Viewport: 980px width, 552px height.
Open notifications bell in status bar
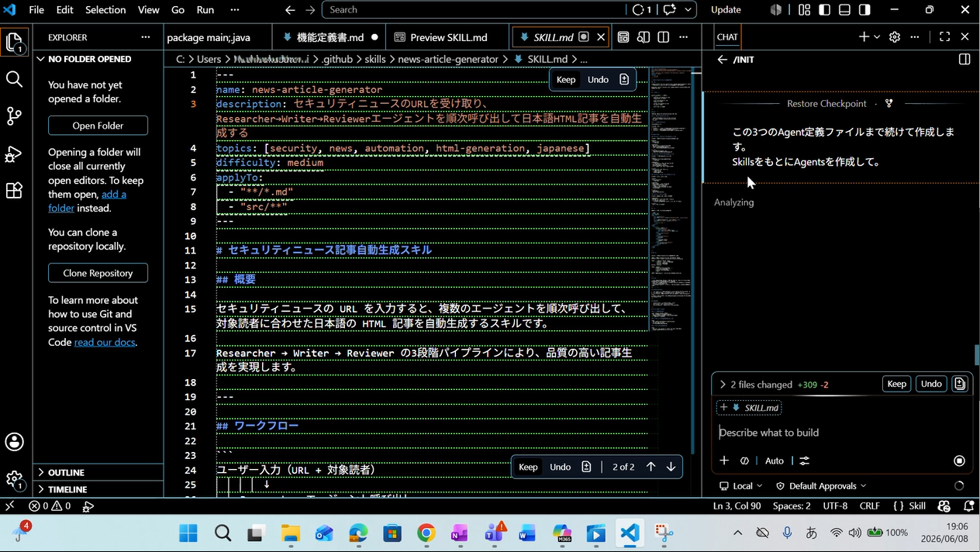click(968, 505)
